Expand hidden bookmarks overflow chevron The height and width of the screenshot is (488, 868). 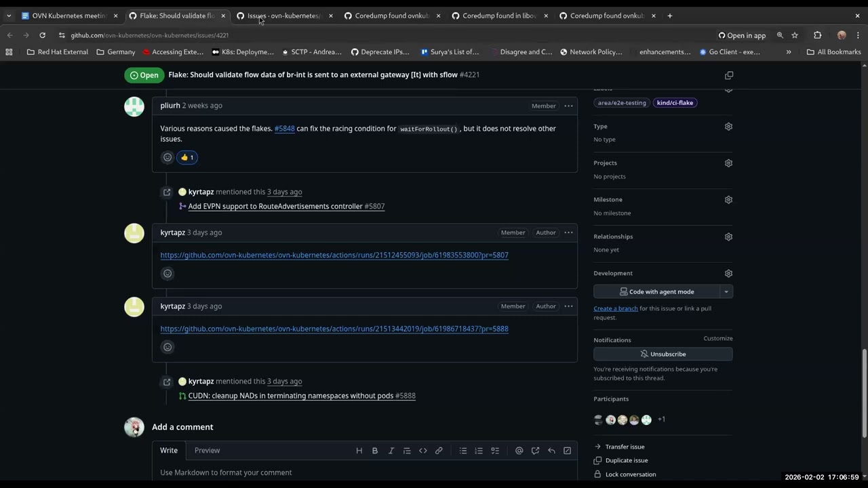pyautogui.click(x=789, y=52)
